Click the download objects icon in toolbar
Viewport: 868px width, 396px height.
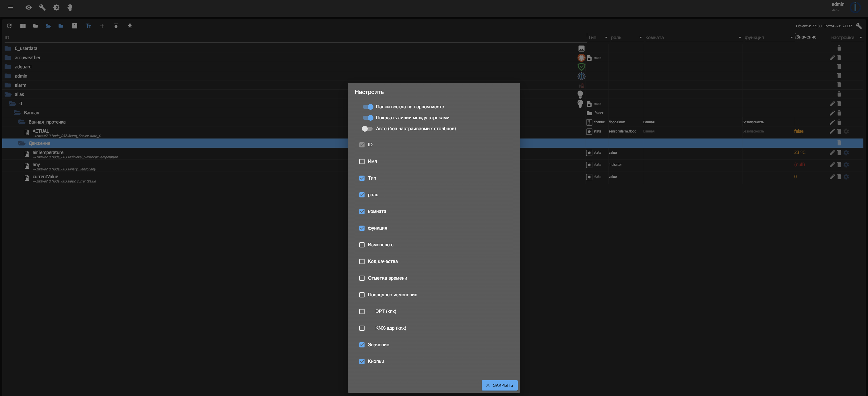point(129,26)
